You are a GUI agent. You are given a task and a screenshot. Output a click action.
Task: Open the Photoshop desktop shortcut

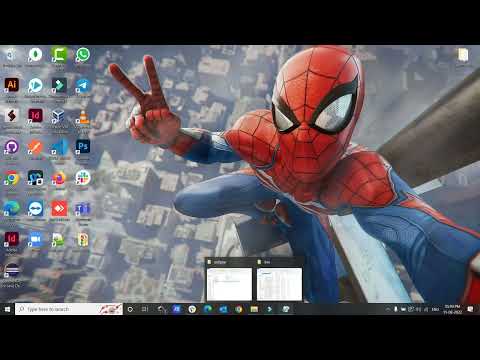pos(83,147)
